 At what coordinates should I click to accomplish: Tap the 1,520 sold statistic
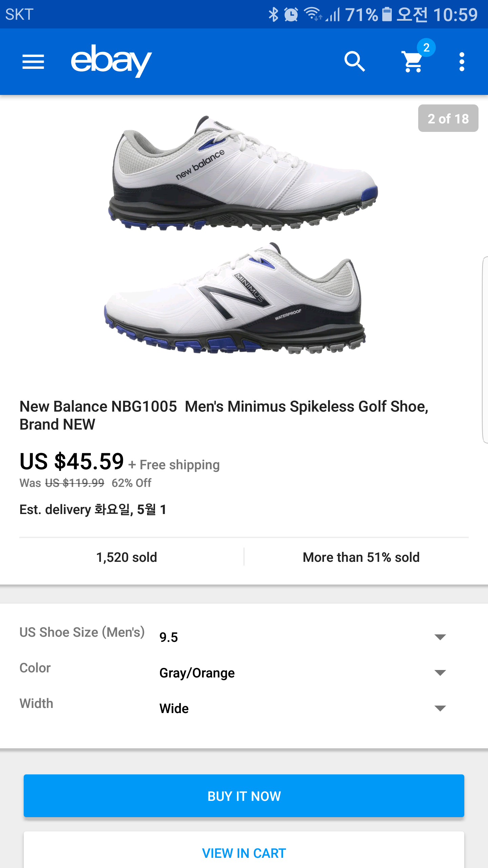(127, 557)
